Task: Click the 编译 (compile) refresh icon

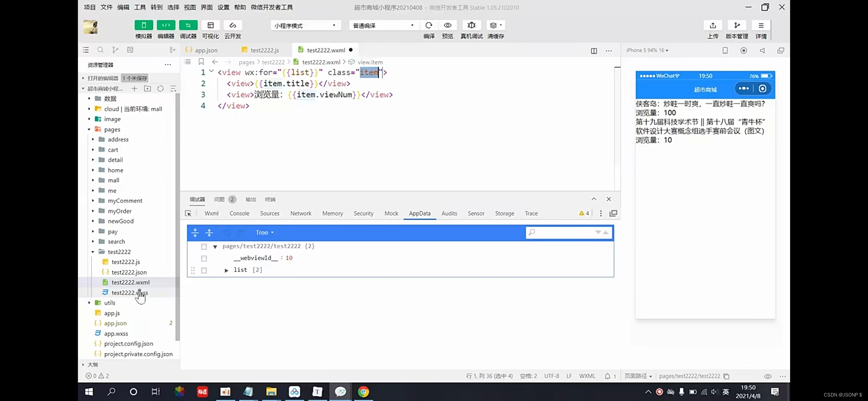Action: tap(429, 25)
